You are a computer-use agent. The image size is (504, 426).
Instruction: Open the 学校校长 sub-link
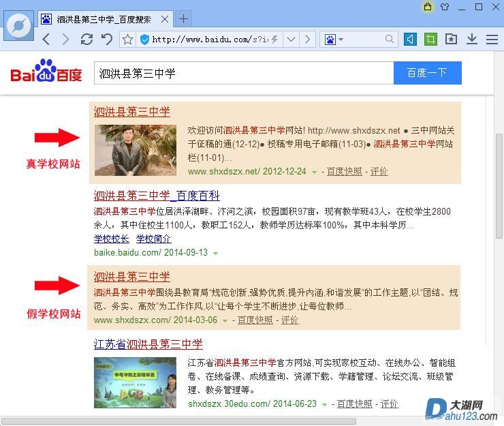(111, 239)
